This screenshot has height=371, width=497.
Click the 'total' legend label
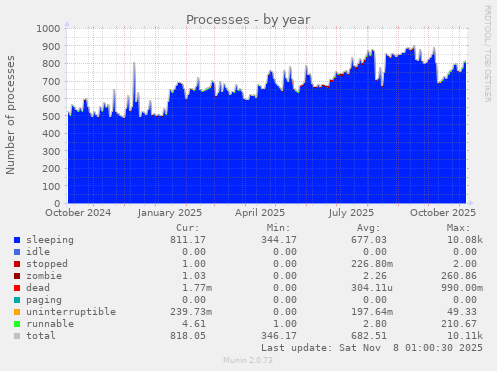[41, 336]
